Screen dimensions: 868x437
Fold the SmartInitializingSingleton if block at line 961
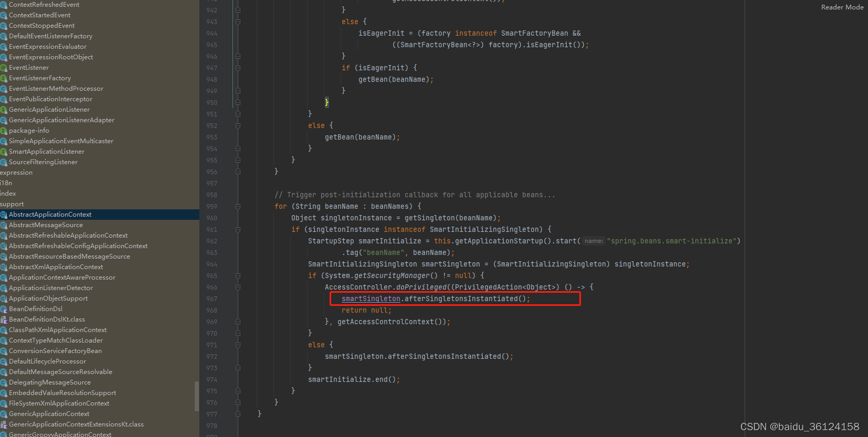point(238,229)
